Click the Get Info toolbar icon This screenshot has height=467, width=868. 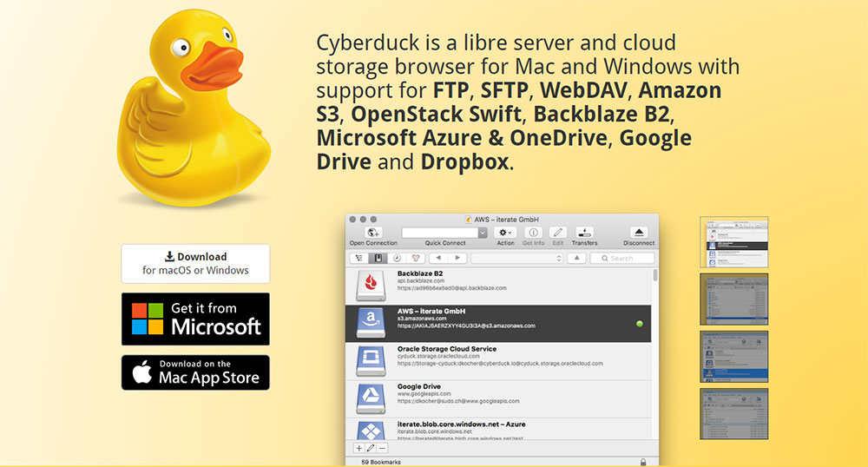(533, 233)
